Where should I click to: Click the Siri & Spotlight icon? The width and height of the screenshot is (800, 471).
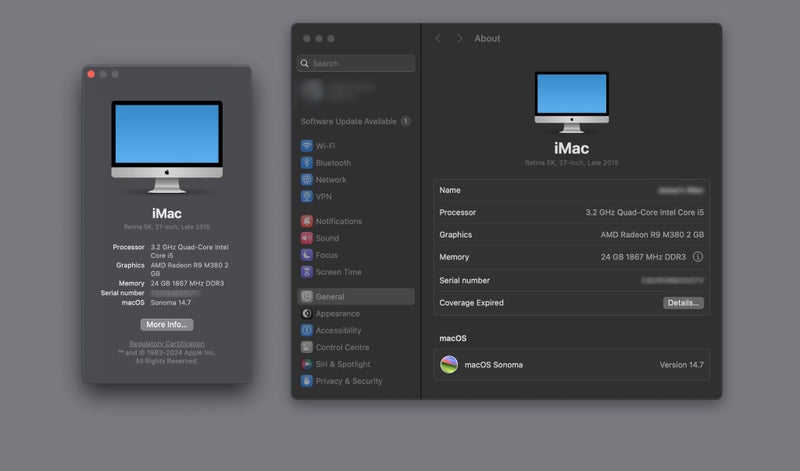307,364
